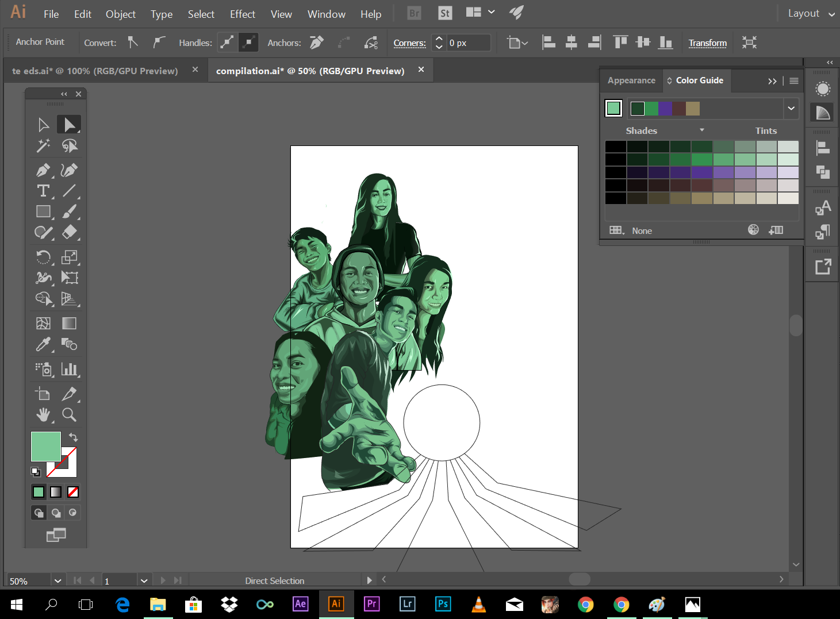Screen dimensions: 840x619
Task: Choose the Rotate tool
Action: tap(43, 257)
